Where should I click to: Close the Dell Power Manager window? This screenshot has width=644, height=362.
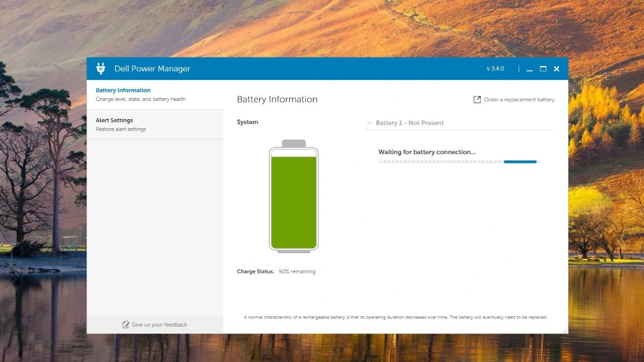pyautogui.click(x=557, y=69)
